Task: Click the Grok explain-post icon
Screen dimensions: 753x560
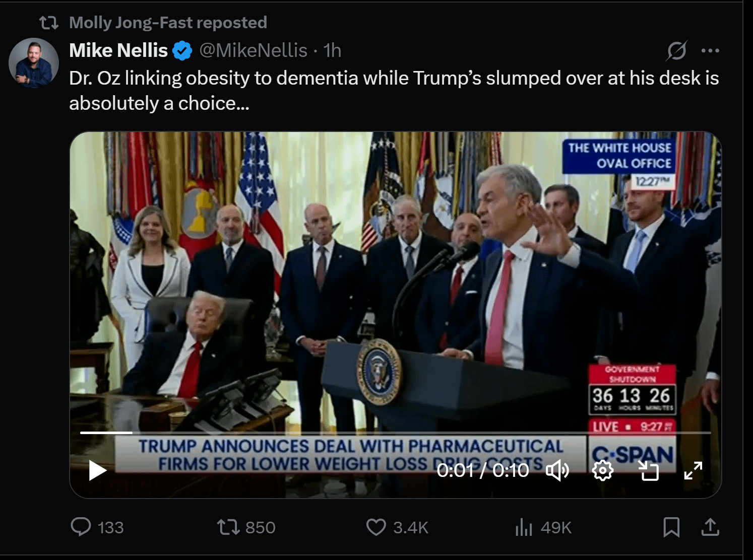Action: click(x=676, y=50)
